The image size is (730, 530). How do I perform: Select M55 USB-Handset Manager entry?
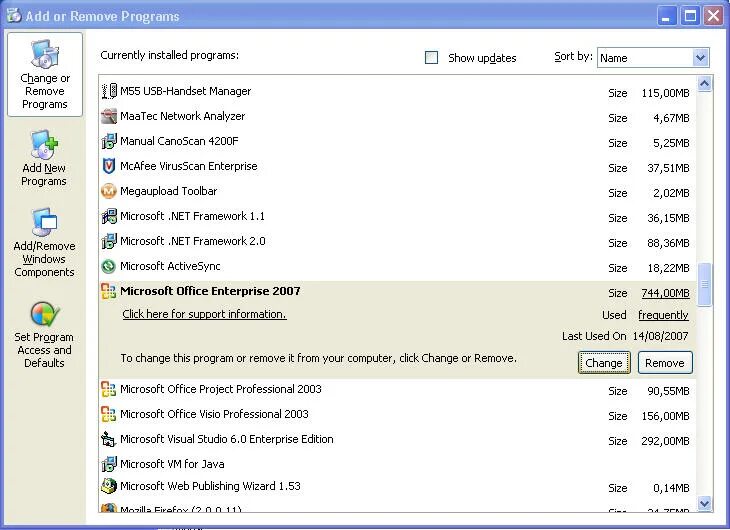click(398, 91)
